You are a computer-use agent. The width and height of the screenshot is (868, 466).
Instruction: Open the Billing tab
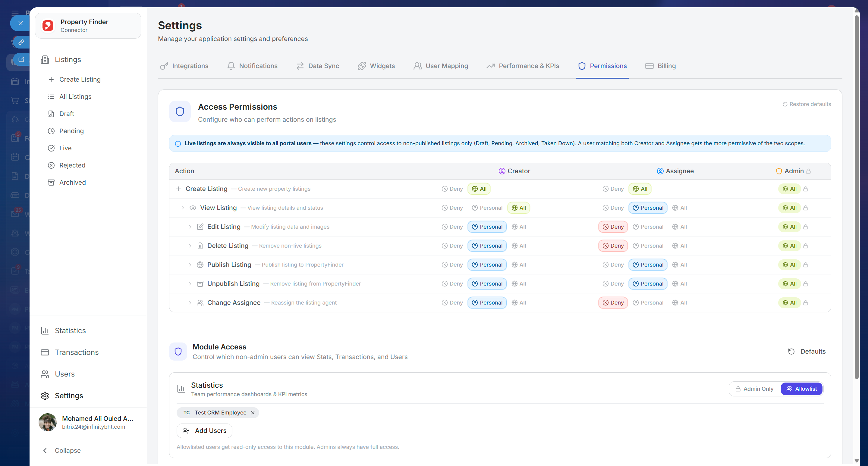tap(660, 66)
